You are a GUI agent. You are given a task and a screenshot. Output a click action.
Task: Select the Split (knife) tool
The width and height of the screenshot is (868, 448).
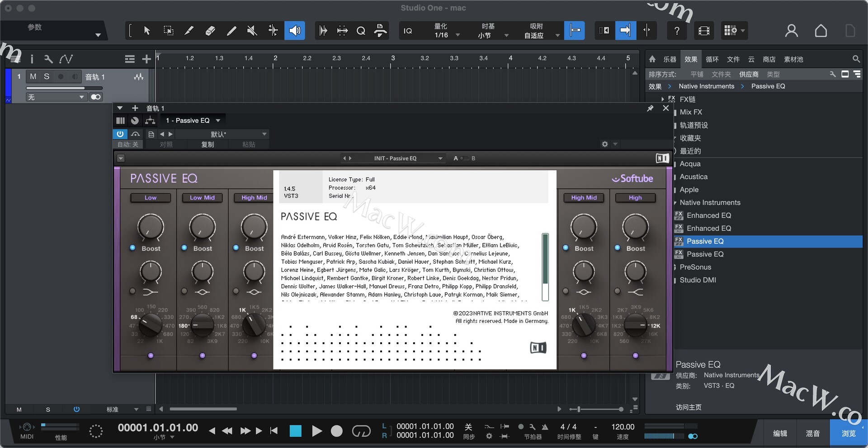(189, 31)
